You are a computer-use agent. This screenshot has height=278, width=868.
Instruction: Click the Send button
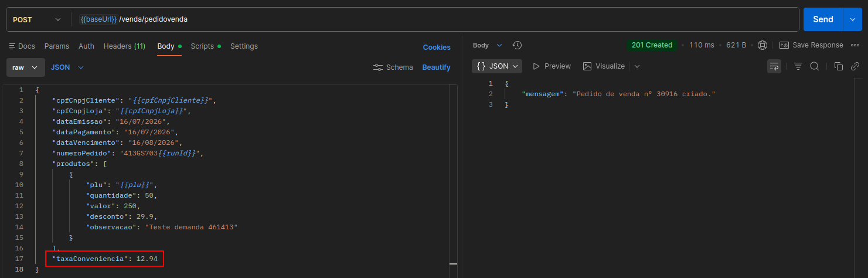[x=823, y=19]
